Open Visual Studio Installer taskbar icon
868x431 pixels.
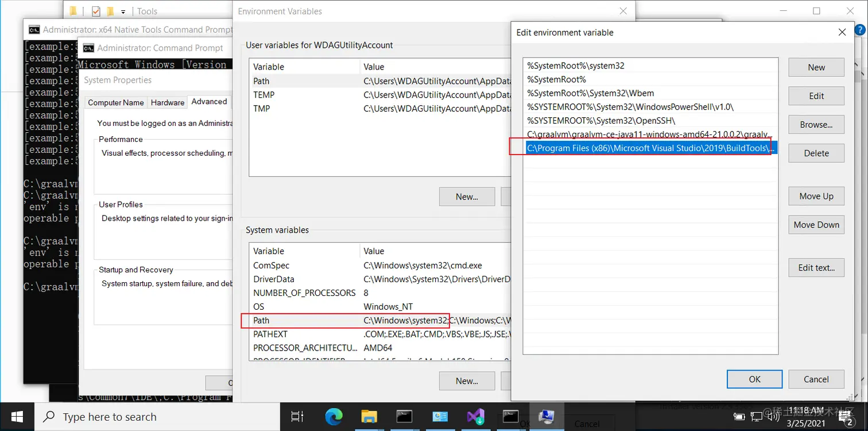pos(475,417)
